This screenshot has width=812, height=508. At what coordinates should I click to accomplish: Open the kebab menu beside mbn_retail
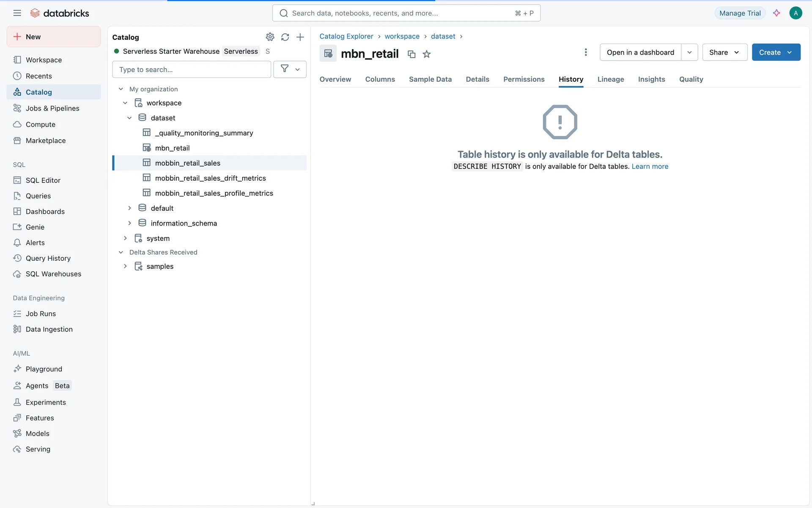(x=586, y=52)
